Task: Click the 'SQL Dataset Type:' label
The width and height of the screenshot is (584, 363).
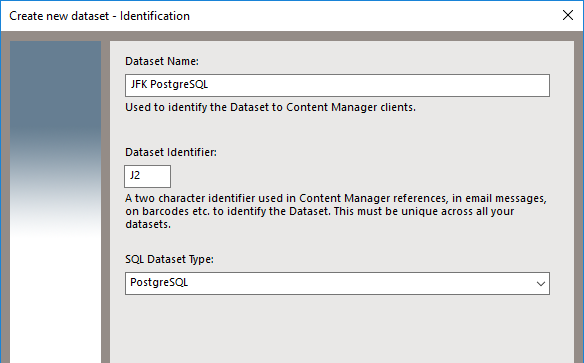Action: [x=169, y=259]
